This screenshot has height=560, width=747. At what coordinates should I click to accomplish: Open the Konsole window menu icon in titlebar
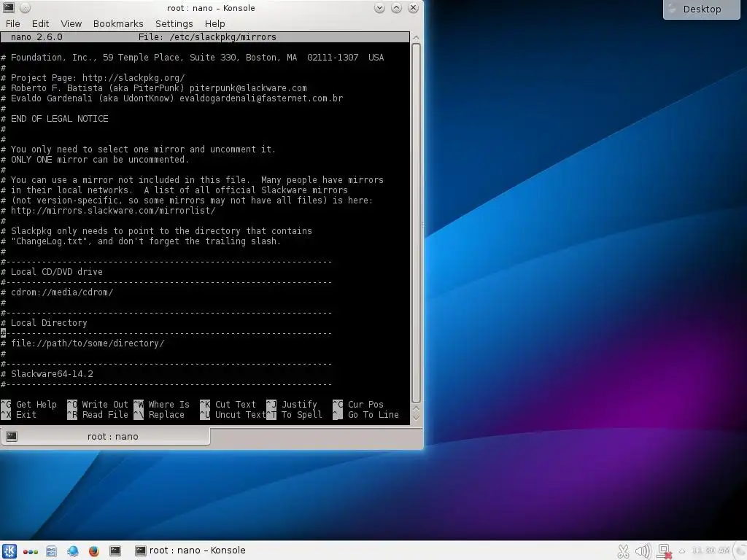9,7
